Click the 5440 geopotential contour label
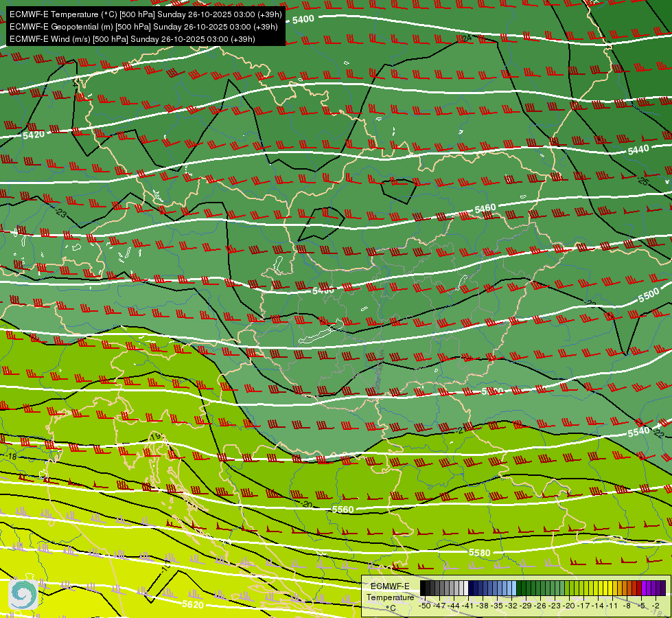Image resolution: width=672 pixels, height=618 pixels. (638, 150)
